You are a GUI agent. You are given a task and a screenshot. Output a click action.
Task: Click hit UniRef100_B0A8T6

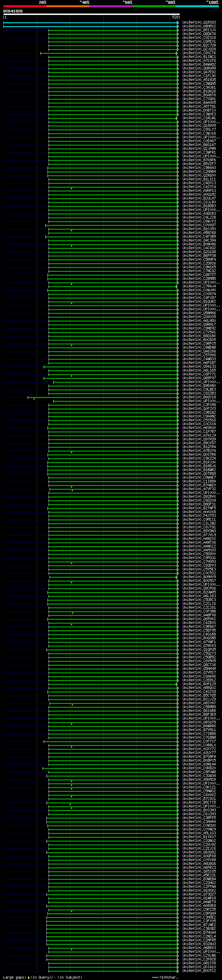pyautogui.click(x=199, y=95)
